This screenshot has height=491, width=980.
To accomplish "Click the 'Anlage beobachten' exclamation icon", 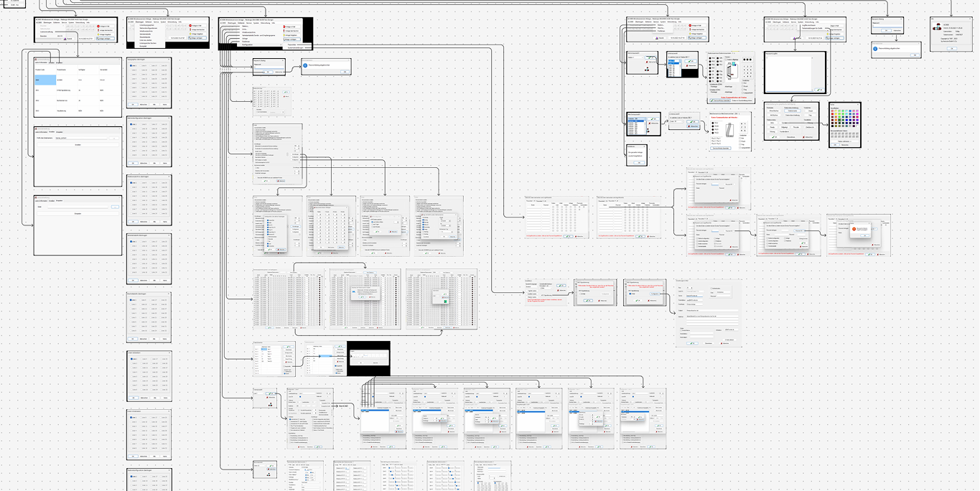I will click(x=98, y=30).
